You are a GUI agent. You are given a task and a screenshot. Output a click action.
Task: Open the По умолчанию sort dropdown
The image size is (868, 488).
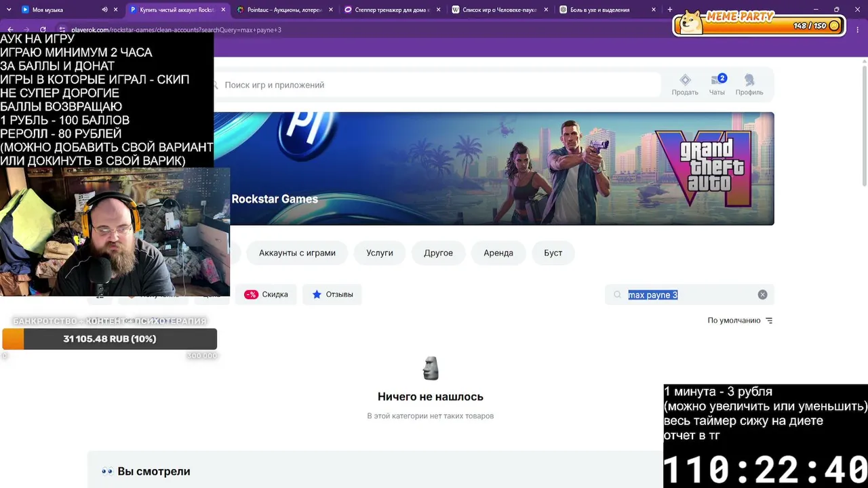740,321
